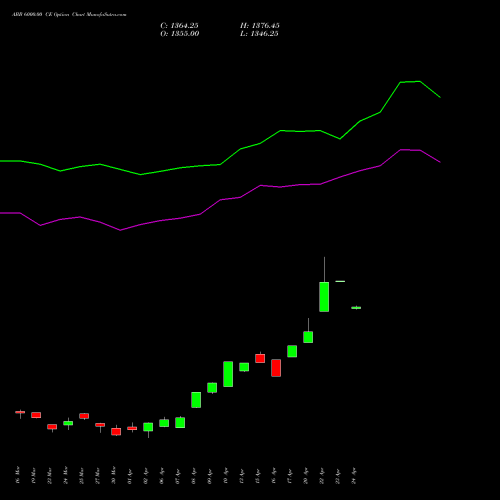Image resolution: width=500 pixels, height=500 pixels.
Task: Select the 19 Mar date label
Action: coord(34,475)
